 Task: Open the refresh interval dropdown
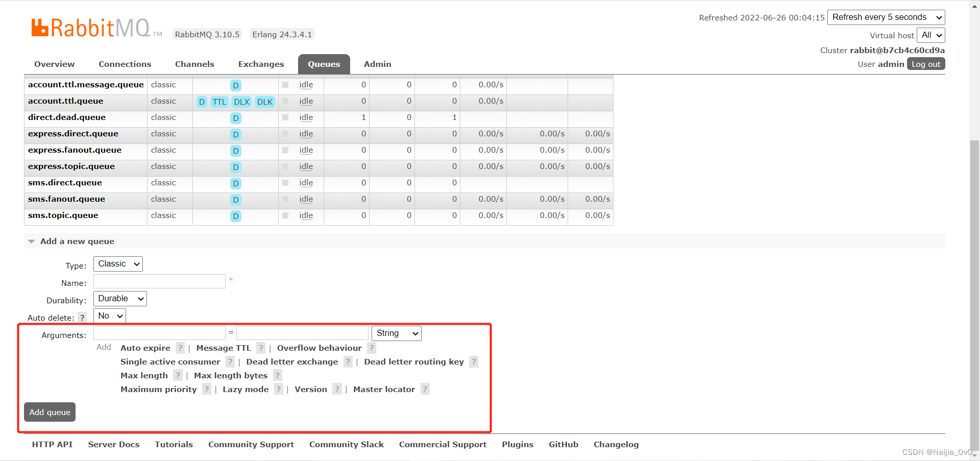[886, 17]
